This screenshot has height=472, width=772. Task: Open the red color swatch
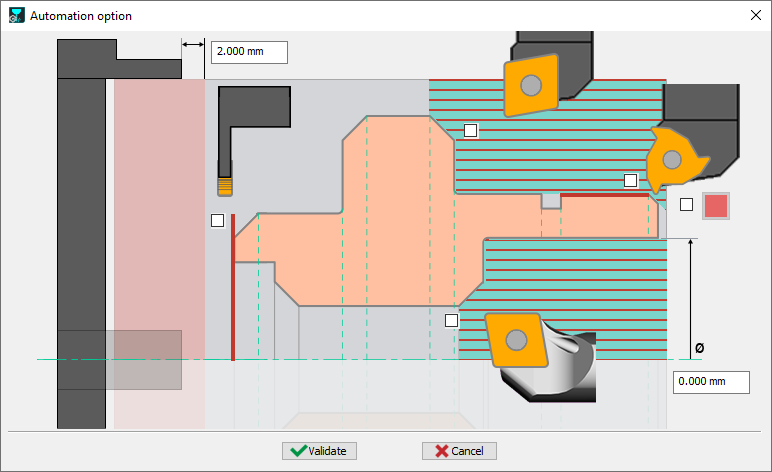pos(717,206)
